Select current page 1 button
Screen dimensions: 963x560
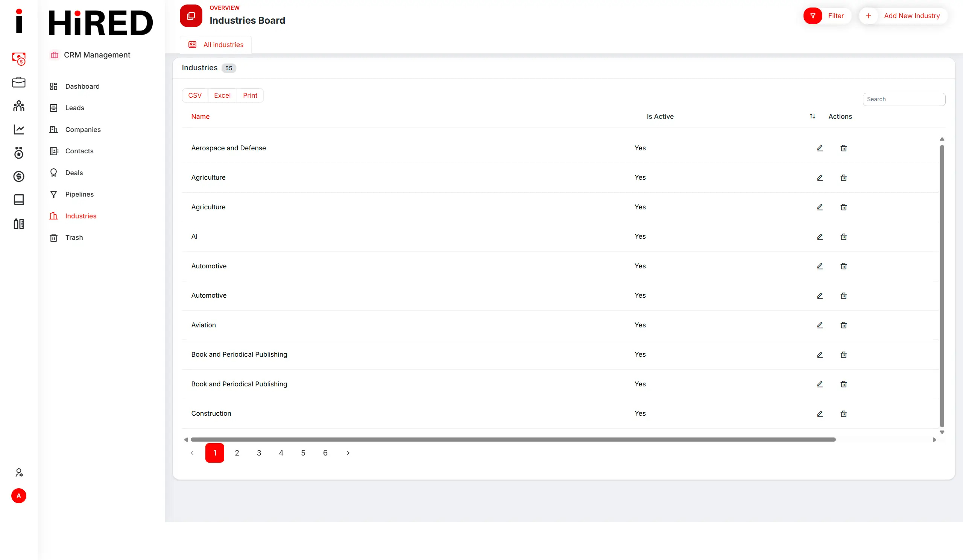(x=215, y=453)
